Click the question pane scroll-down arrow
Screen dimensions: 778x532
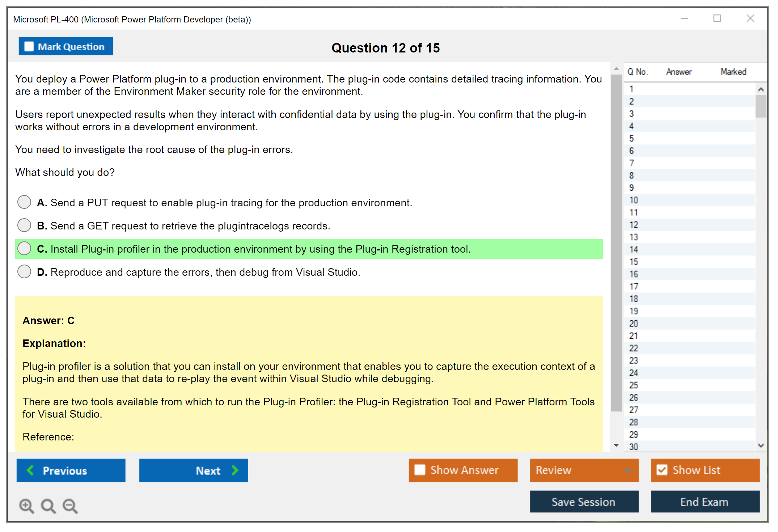(x=616, y=446)
